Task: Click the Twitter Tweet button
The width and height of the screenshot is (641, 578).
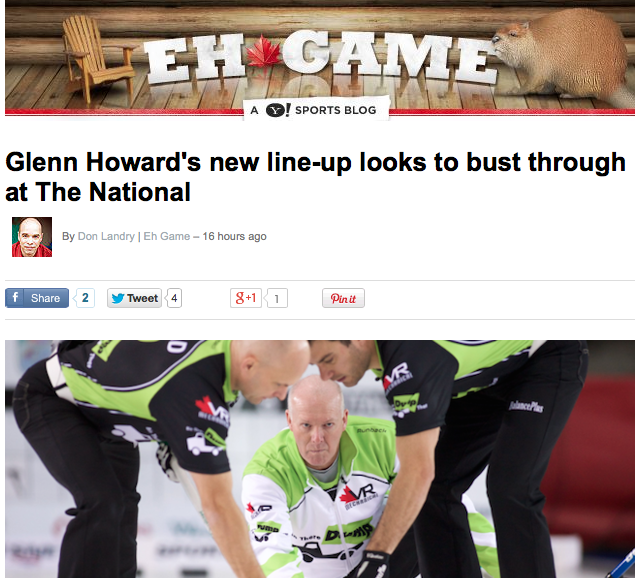Action: (134, 298)
